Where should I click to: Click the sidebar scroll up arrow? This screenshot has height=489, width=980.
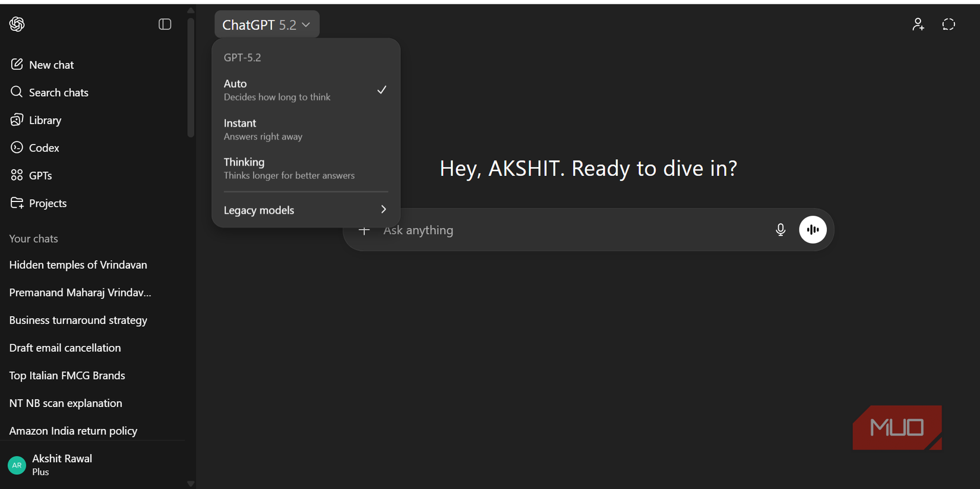(191, 10)
